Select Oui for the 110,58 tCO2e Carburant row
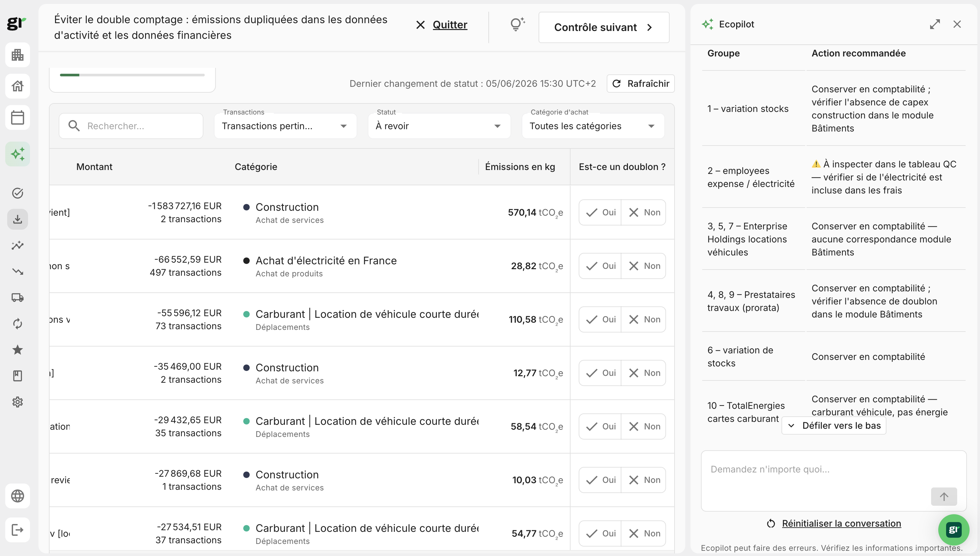The image size is (980, 556). [601, 320]
